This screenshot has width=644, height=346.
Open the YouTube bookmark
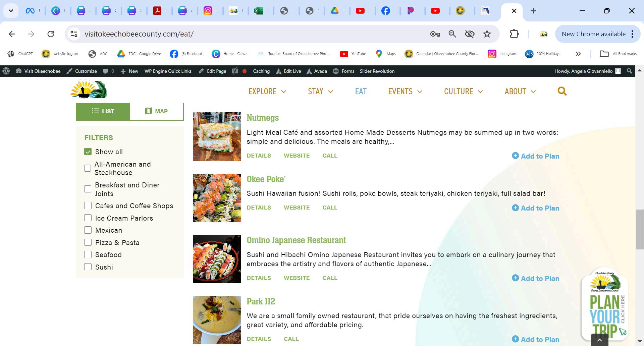coord(353,54)
